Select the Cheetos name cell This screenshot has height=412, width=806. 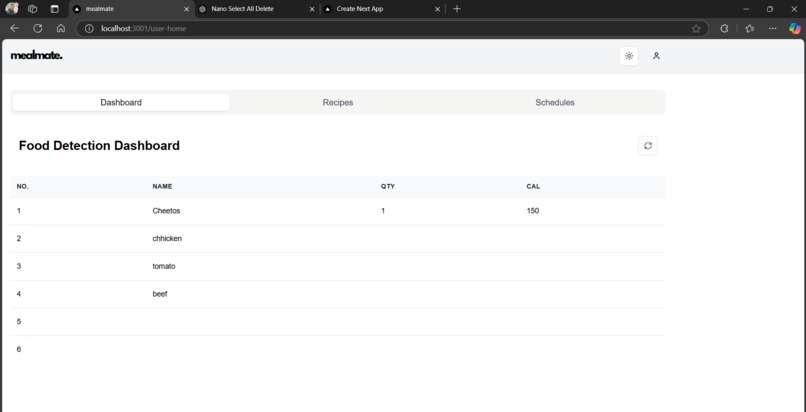167,211
